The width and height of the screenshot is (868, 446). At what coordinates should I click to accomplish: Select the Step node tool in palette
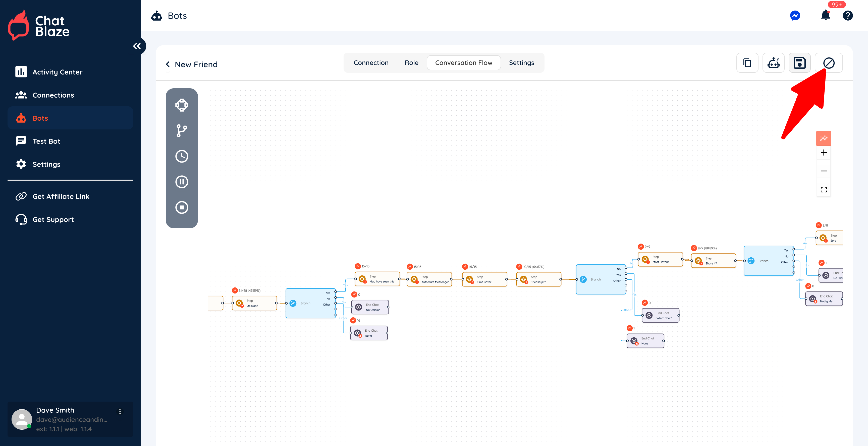click(x=182, y=105)
